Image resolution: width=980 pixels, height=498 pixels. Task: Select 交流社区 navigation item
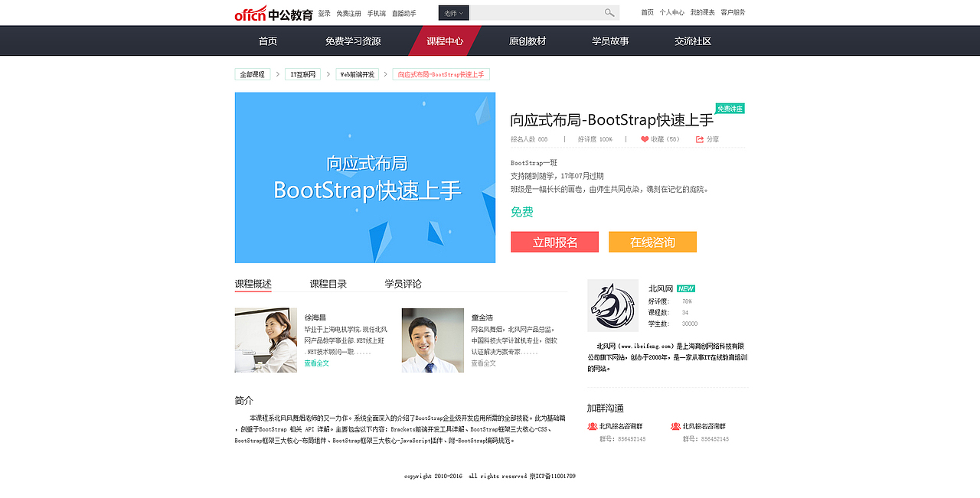tap(693, 41)
